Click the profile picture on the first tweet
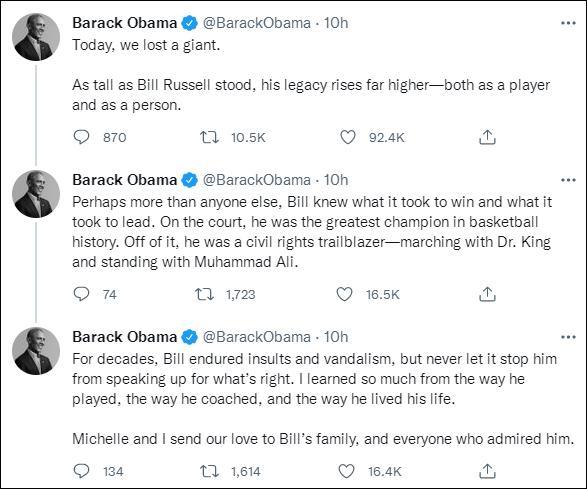 pos(36,37)
